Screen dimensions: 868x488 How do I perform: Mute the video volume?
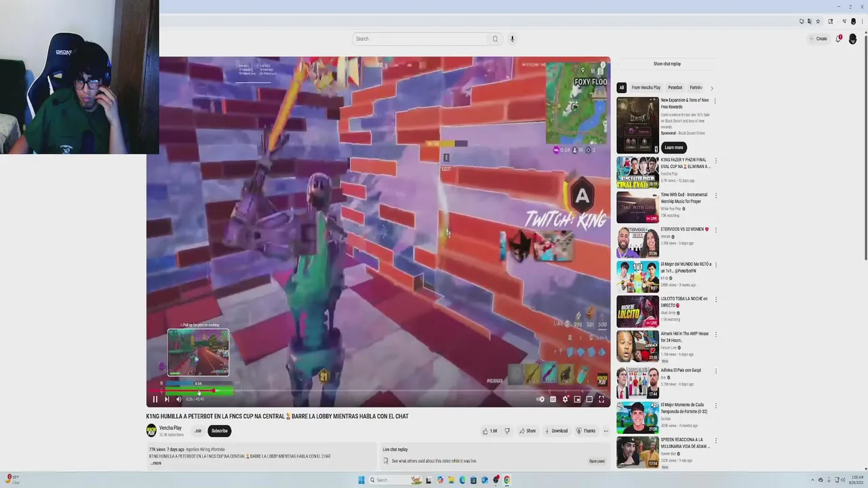[x=179, y=399]
